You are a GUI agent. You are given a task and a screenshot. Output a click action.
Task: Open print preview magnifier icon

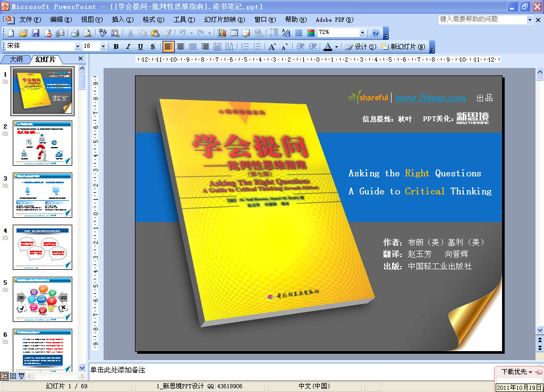pyautogui.click(x=88, y=33)
